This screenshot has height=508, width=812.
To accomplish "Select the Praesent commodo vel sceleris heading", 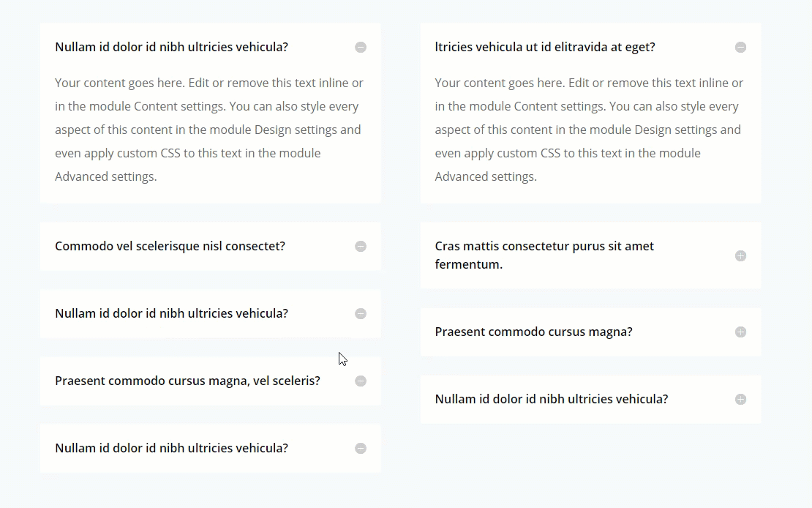I will point(187,381).
